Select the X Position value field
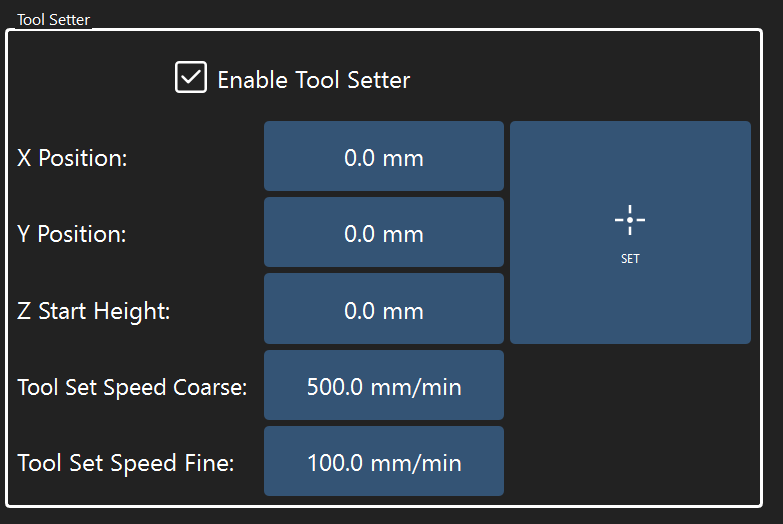783x524 pixels. tap(384, 157)
